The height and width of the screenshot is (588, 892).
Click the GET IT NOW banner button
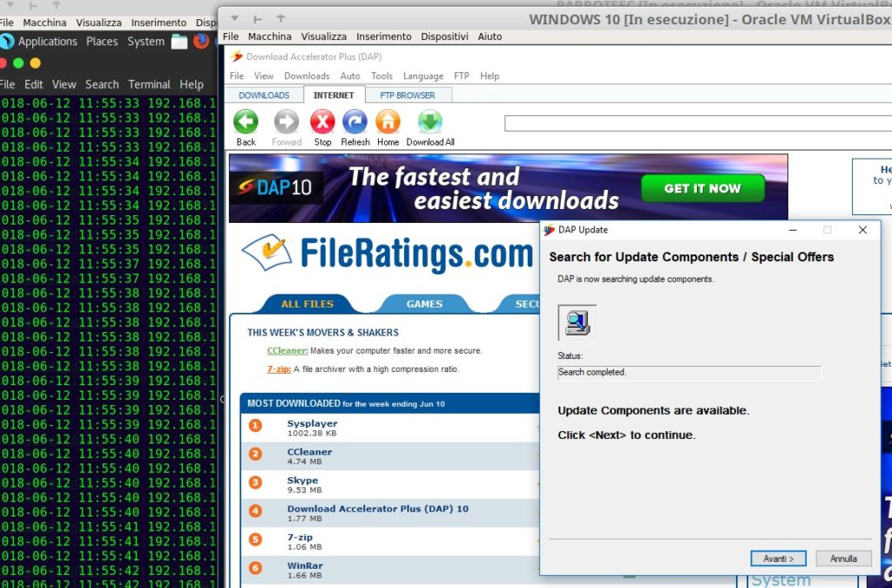coord(703,188)
